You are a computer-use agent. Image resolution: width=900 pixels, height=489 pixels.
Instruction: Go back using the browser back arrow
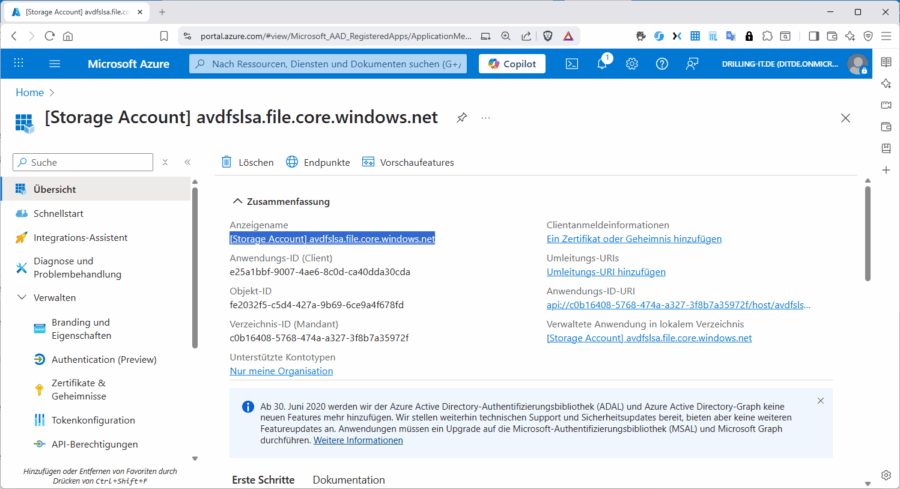tap(14, 36)
